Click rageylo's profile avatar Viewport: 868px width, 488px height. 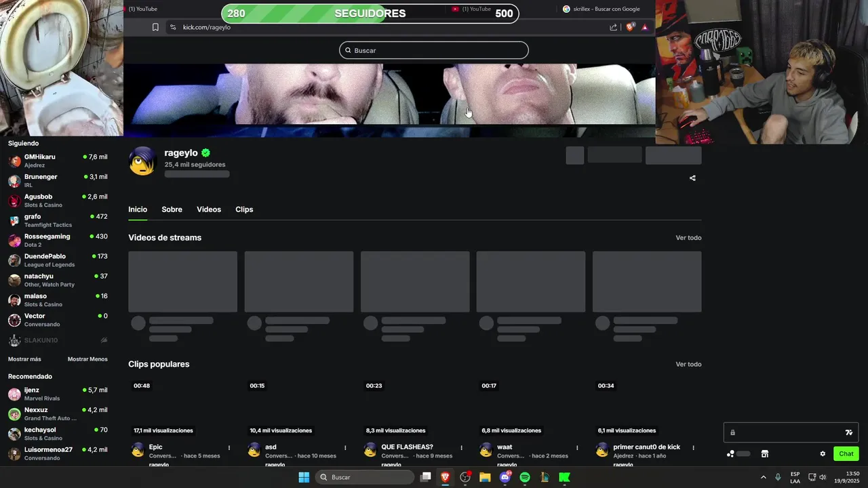(x=142, y=161)
